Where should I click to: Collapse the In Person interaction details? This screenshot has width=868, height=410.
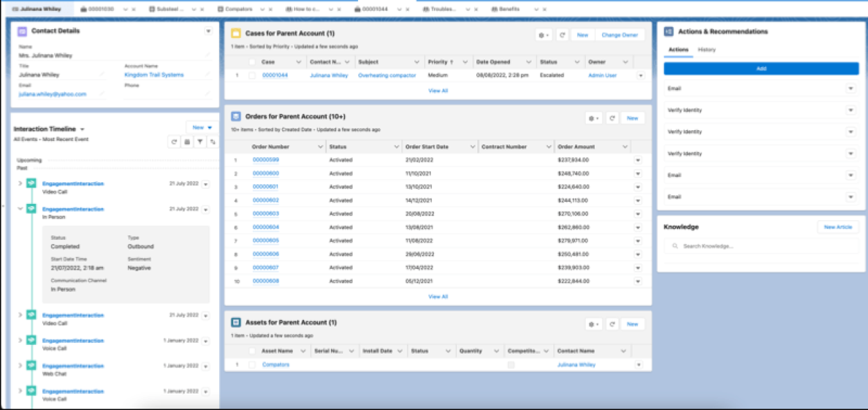click(x=20, y=209)
